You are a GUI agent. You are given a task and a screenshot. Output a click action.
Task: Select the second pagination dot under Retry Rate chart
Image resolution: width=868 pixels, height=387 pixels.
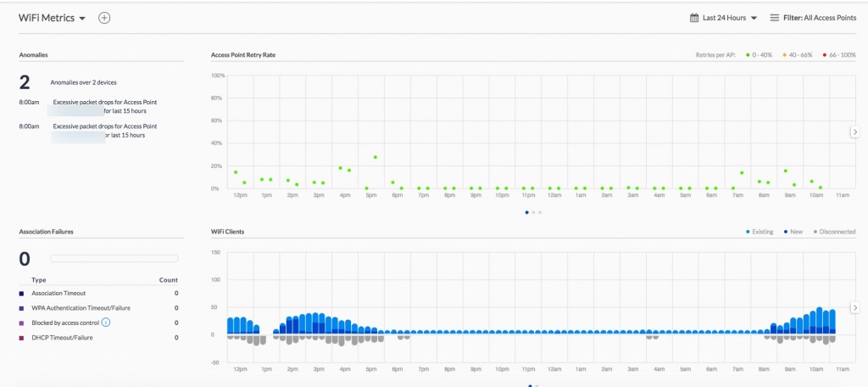533,212
